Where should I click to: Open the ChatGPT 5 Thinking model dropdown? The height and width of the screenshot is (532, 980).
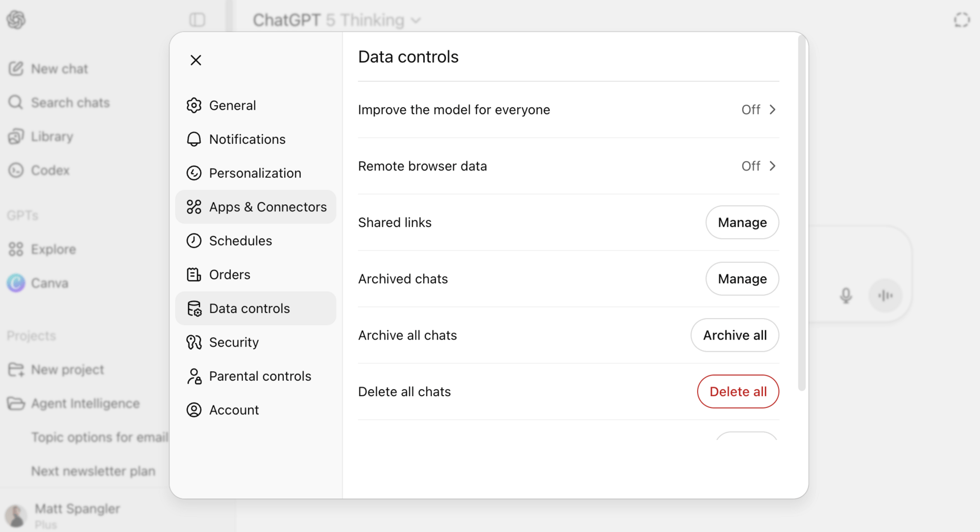coord(337,20)
